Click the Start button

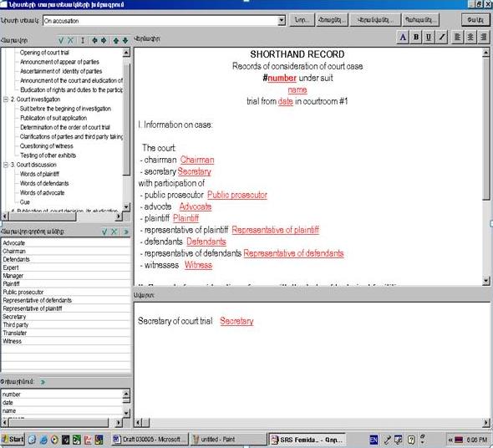(13, 439)
